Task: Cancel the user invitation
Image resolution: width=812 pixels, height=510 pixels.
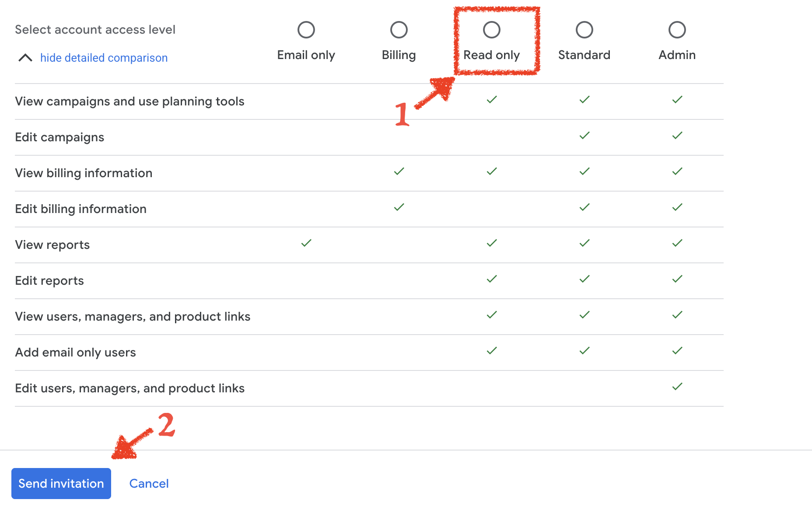Action: pyautogui.click(x=149, y=483)
